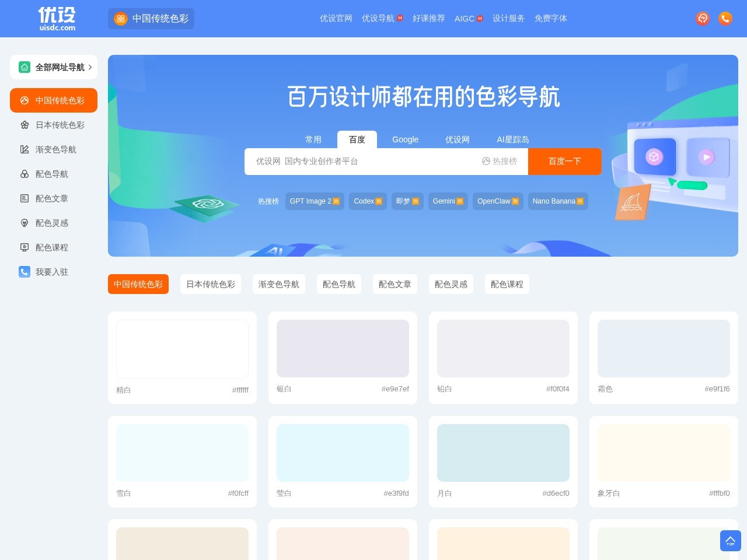Screen dimensions: 747x560
Task: Open 免费字体 in the top menu
Action: pos(551,19)
